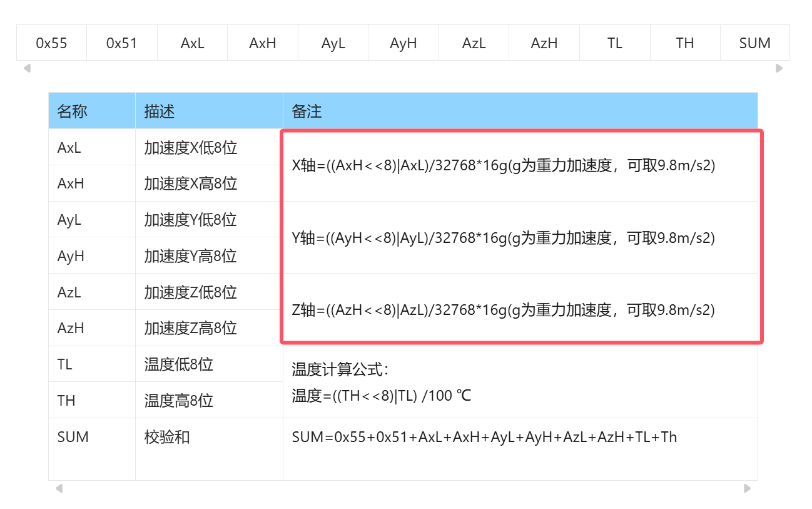
Task: Click the 名称 column header
Action: (71, 111)
